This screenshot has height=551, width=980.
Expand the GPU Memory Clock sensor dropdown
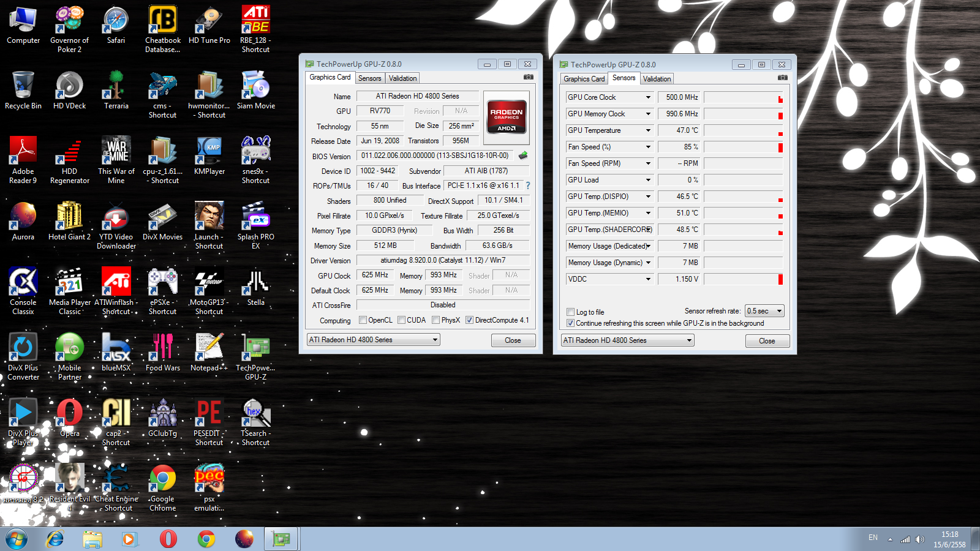point(648,114)
